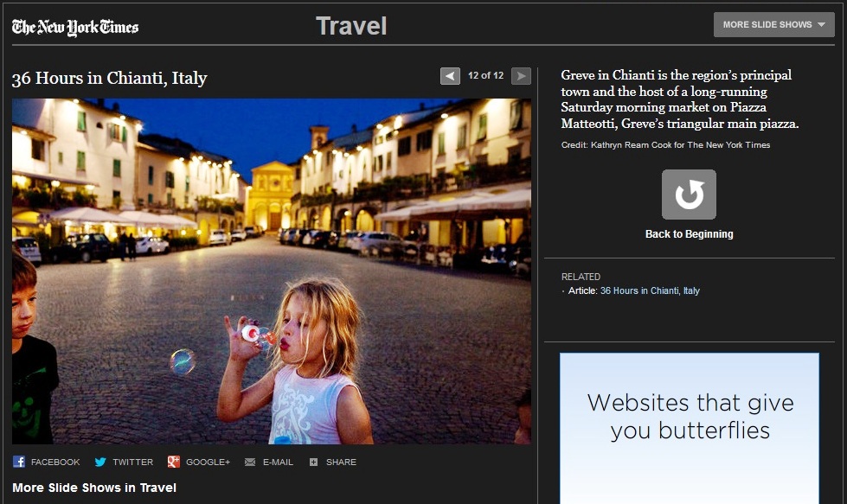847x504 pixels.
Task: Share slide via the Facebook icon
Action: [x=19, y=463]
